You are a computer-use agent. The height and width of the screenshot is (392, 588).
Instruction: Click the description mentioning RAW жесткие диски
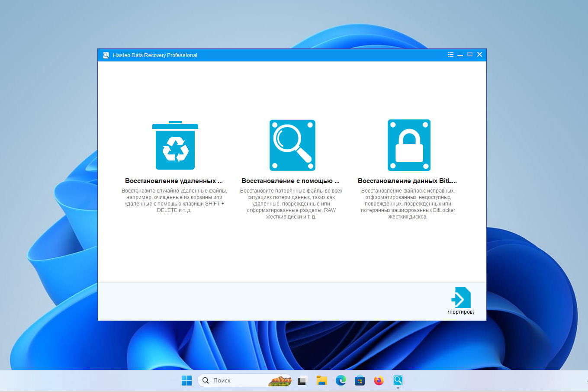[291, 203]
